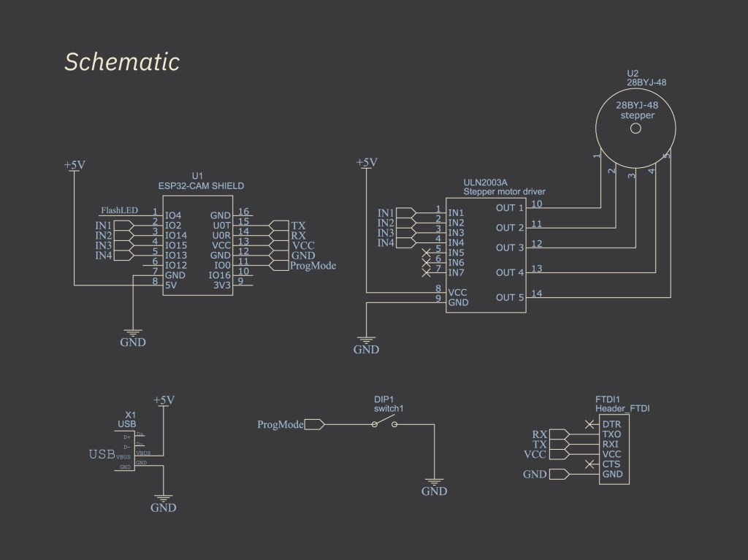
Task: Select the ULN2003A stepper motor driver symbol
Action: 486,256
